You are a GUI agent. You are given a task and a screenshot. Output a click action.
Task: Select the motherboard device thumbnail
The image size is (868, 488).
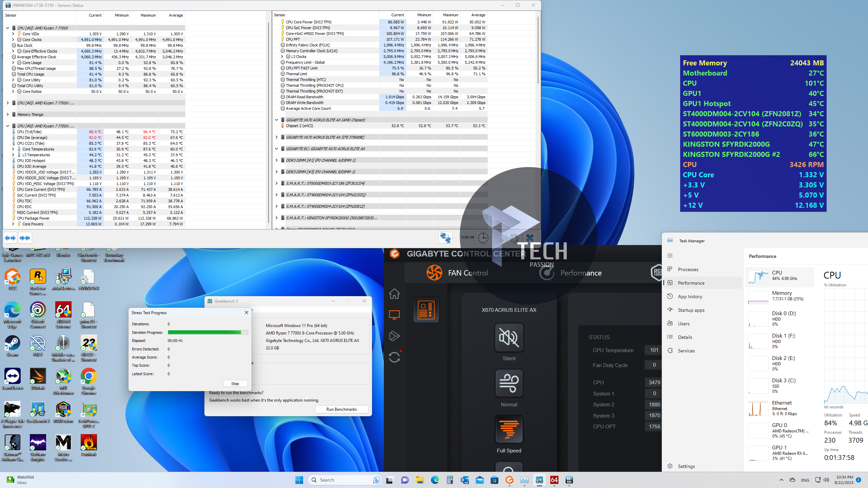426,310
